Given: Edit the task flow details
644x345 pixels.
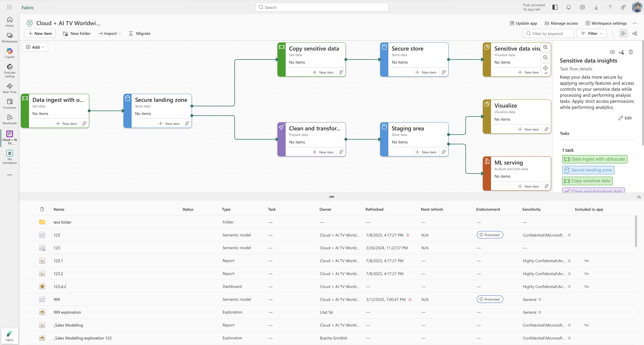Looking at the screenshot, I should (x=625, y=118).
